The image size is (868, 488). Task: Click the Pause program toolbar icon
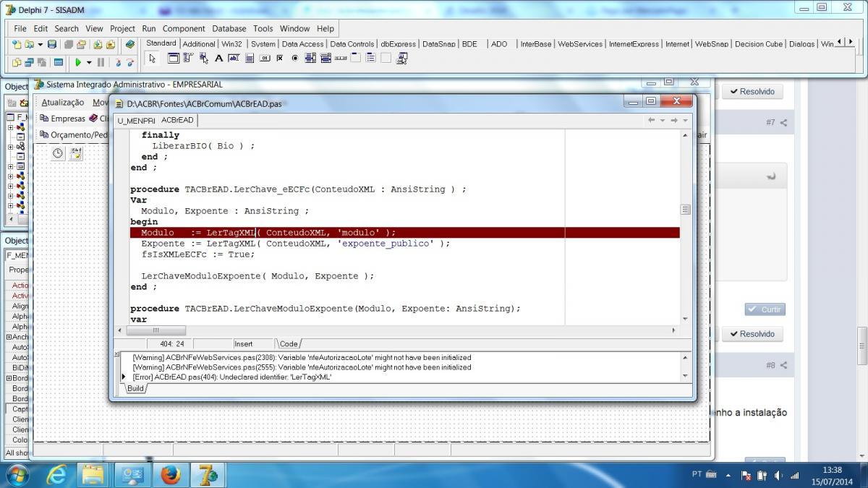tap(101, 62)
